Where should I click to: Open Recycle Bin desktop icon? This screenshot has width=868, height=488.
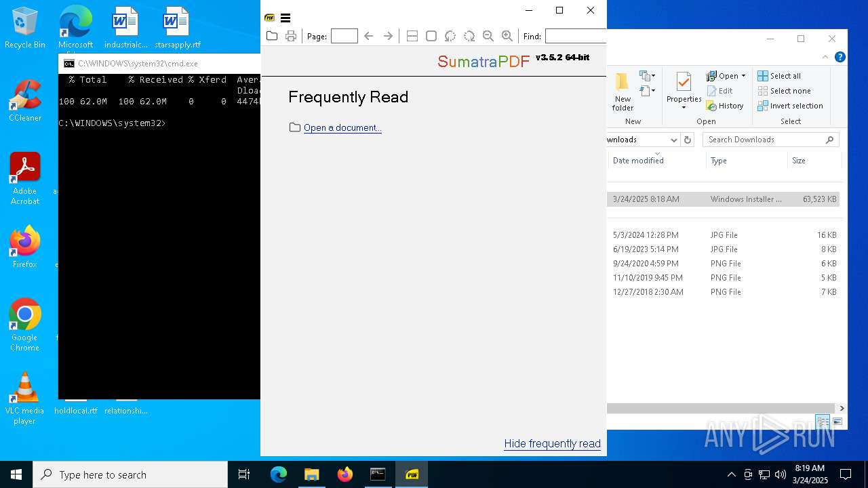[24, 28]
